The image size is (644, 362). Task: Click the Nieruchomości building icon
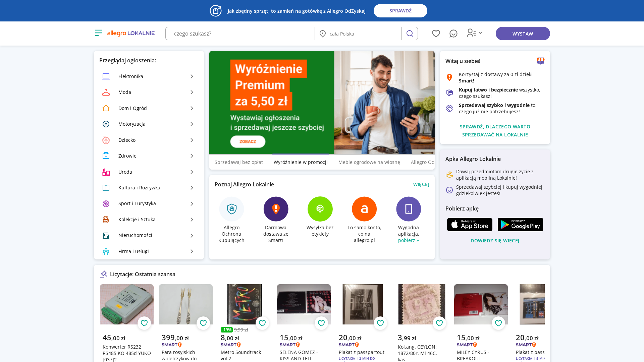point(106,236)
